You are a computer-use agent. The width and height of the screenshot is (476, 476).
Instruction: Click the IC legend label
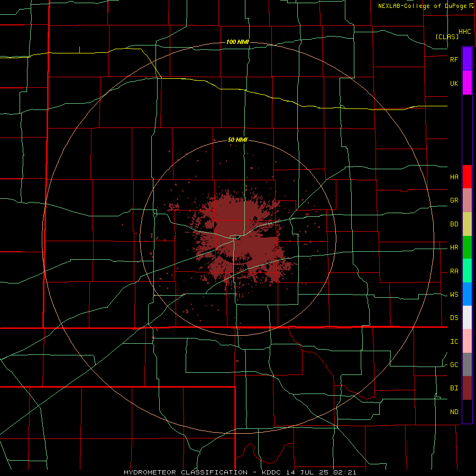(x=454, y=342)
